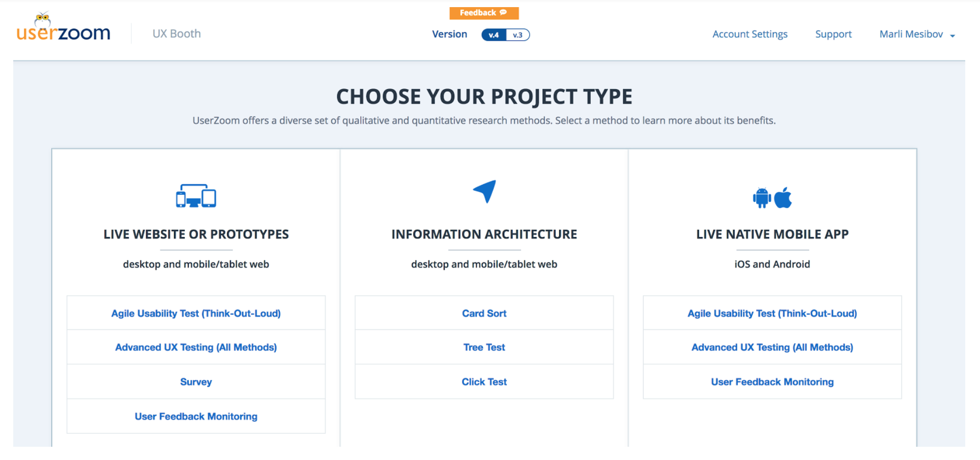Choose Survey under Live Website or Prototypes
980x460 pixels.
click(x=196, y=382)
